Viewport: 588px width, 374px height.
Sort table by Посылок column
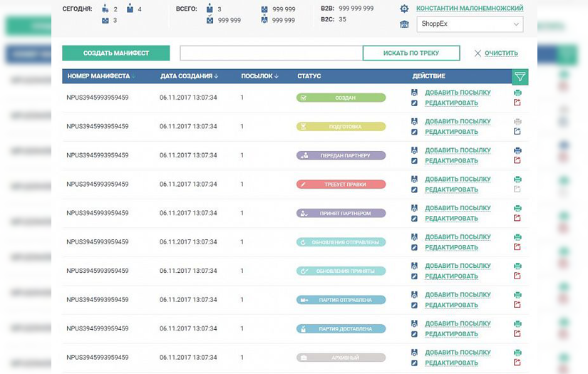(259, 76)
